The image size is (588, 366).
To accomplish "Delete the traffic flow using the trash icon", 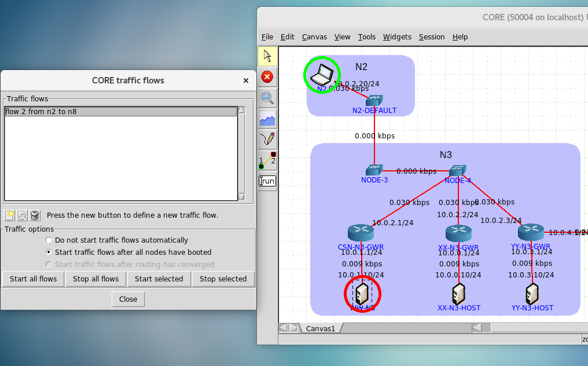I will click(x=35, y=215).
